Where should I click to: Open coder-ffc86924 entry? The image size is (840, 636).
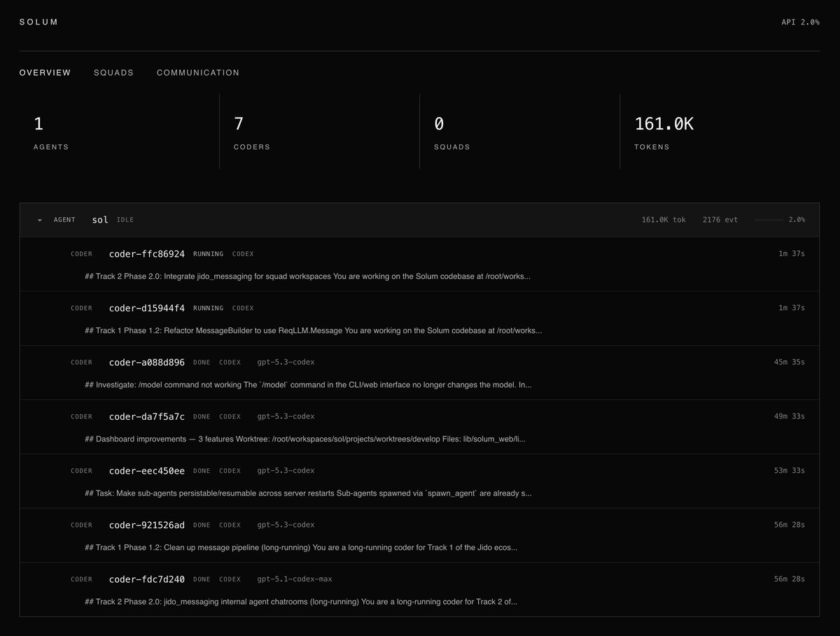[x=419, y=264]
